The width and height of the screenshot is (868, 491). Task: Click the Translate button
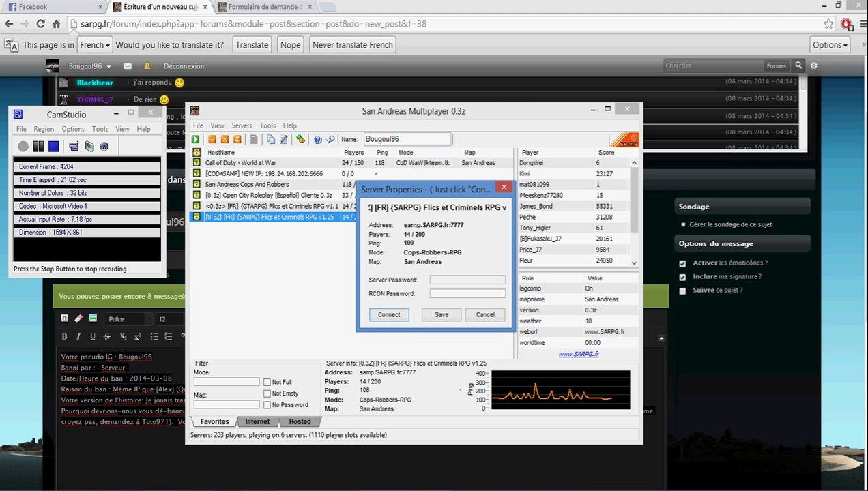(252, 45)
